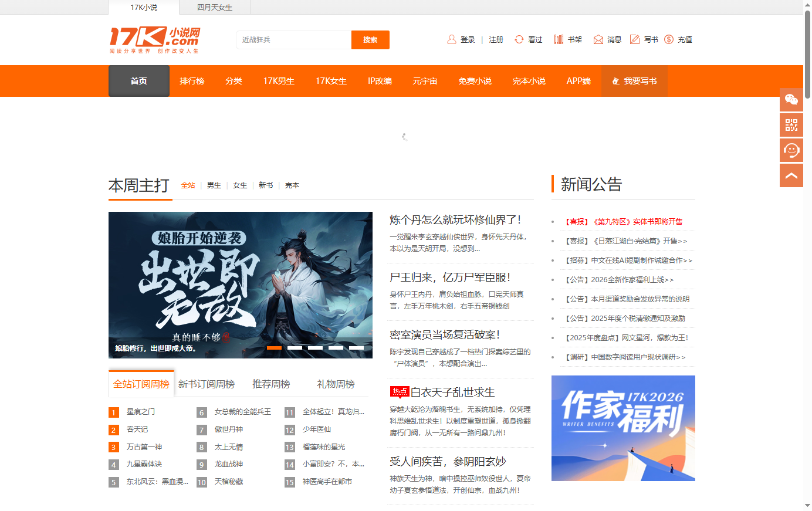Click the back-to-top arrow icon
The image size is (812, 511).
pyautogui.click(x=791, y=175)
